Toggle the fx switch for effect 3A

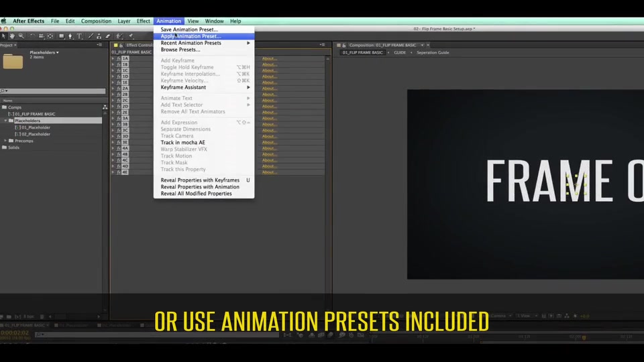118,118
